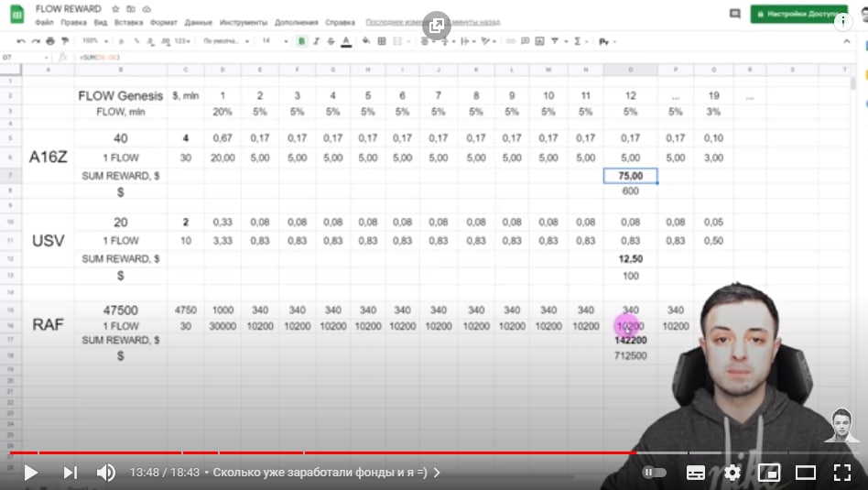Mute the video volume
The width and height of the screenshot is (868, 490).
[x=105, y=473]
